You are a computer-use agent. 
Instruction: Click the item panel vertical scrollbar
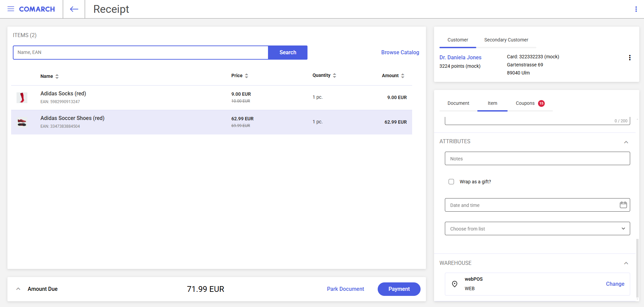pyautogui.click(x=637, y=268)
